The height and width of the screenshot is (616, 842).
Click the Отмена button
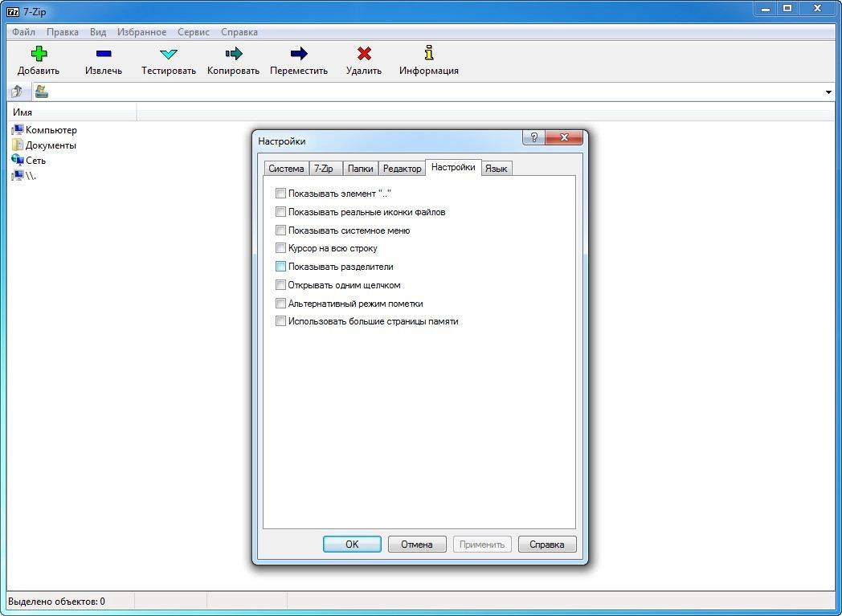pyautogui.click(x=417, y=544)
